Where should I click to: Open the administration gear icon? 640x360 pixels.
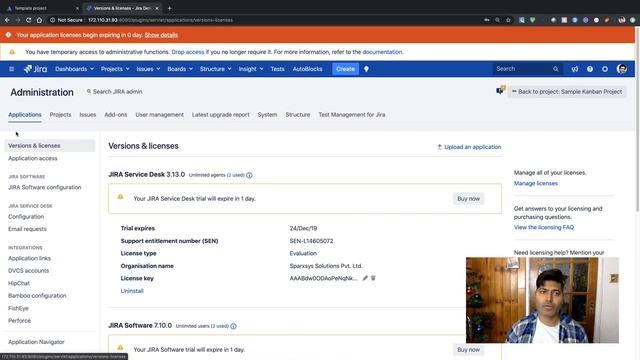pos(605,69)
